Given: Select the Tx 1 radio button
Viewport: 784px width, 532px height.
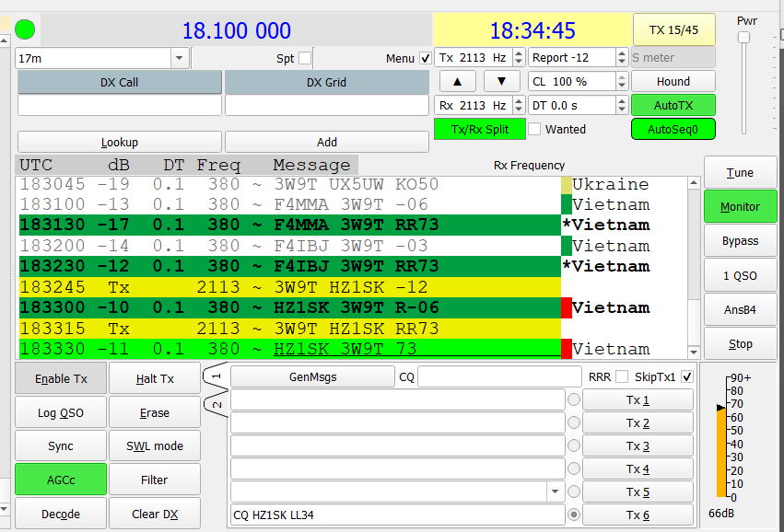Looking at the screenshot, I should coord(574,399).
